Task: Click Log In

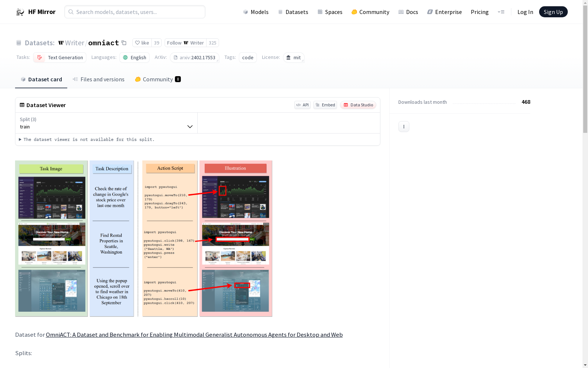Action: point(525,12)
